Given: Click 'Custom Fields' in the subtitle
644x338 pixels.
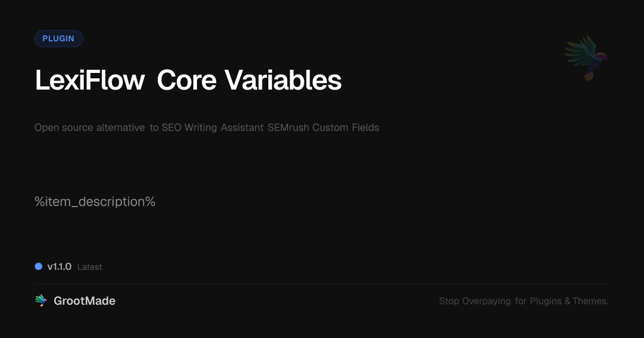Looking at the screenshot, I should tap(346, 128).
